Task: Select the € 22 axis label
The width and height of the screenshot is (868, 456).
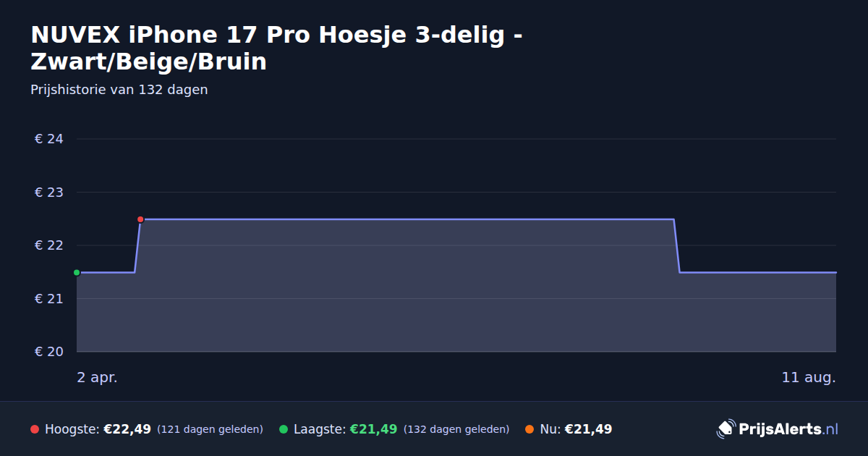Action: pyautogui.click(x=49, y=245)
